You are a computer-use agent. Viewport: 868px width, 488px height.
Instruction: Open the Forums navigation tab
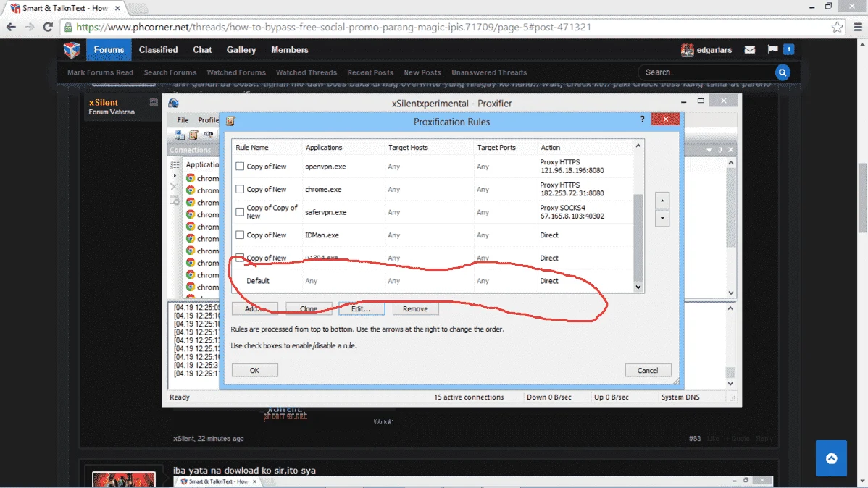point(109,50)
